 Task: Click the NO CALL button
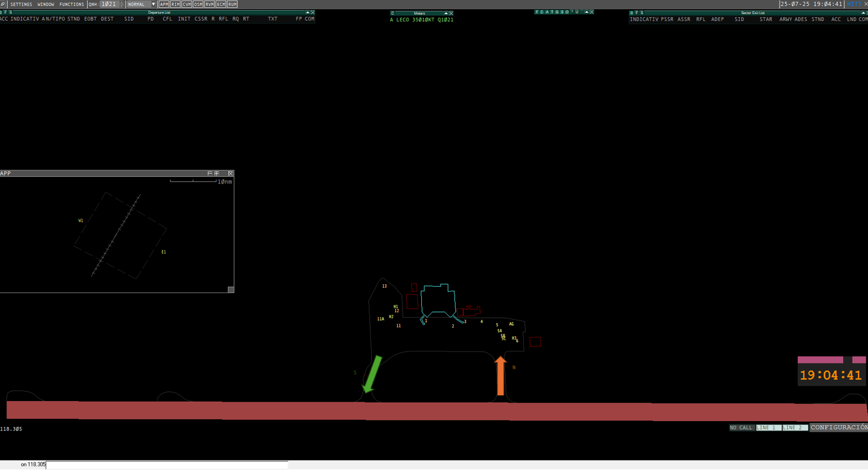click(741, 428)
